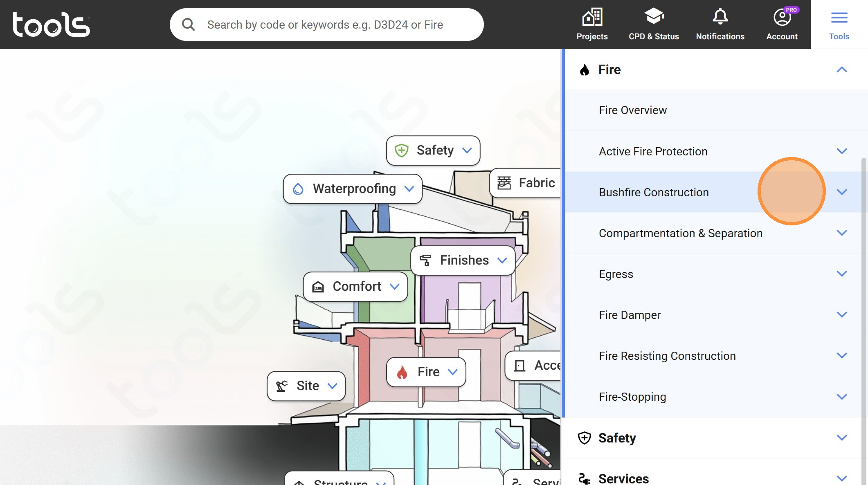Expand Bushfire Construction submenu
This screenshot has height=485, width=868.
pos(841,192)
